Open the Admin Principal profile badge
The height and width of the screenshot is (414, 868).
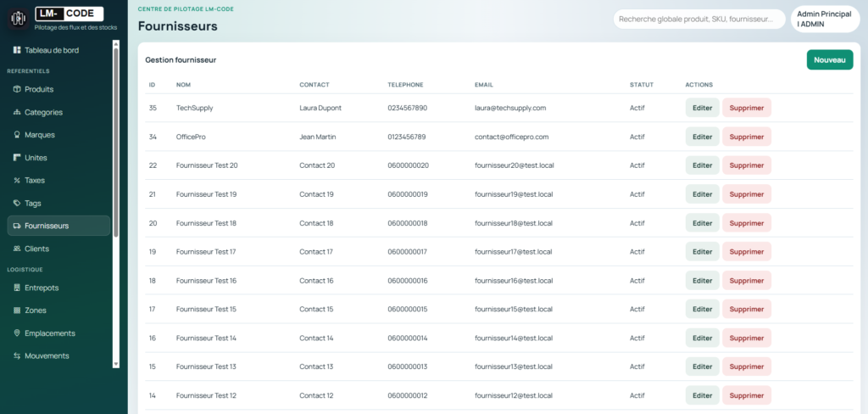(x=826, y=19)
